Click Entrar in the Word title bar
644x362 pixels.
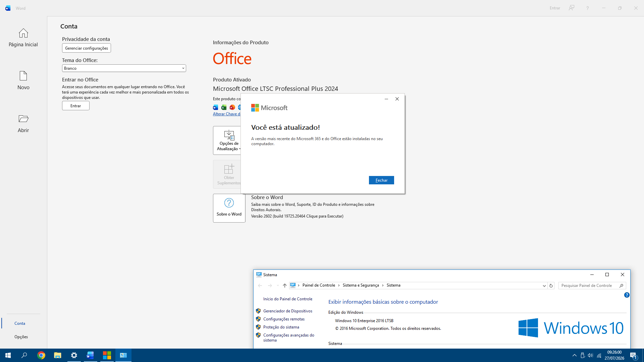point(555,8)
